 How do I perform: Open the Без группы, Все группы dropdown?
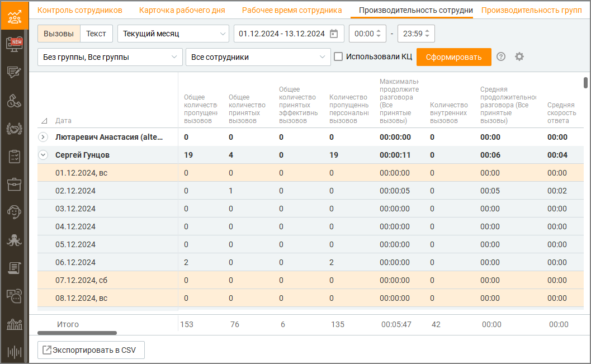point(110,57)
